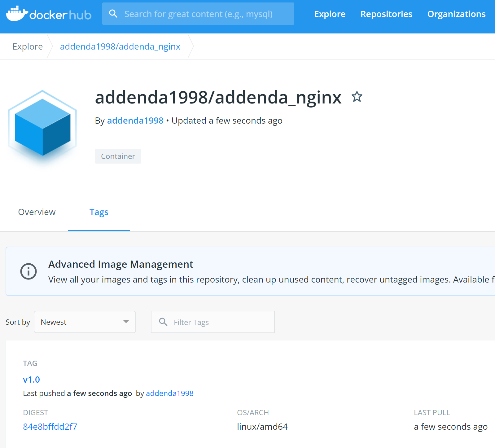Open digest 84e8bffdd2f7 link
The height and width of the screenshot is (448, 495).
50,427
